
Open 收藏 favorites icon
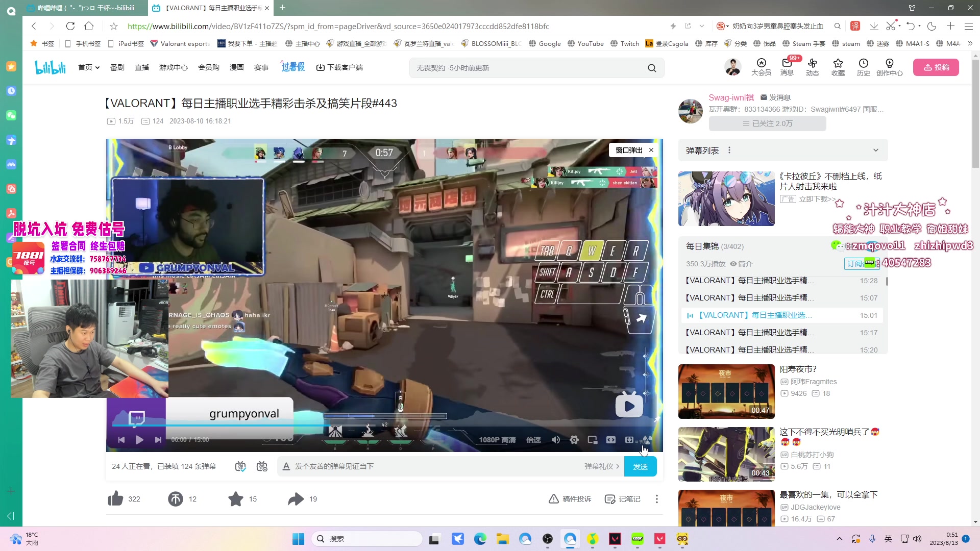pyautogui.click(x=838, y=67)
